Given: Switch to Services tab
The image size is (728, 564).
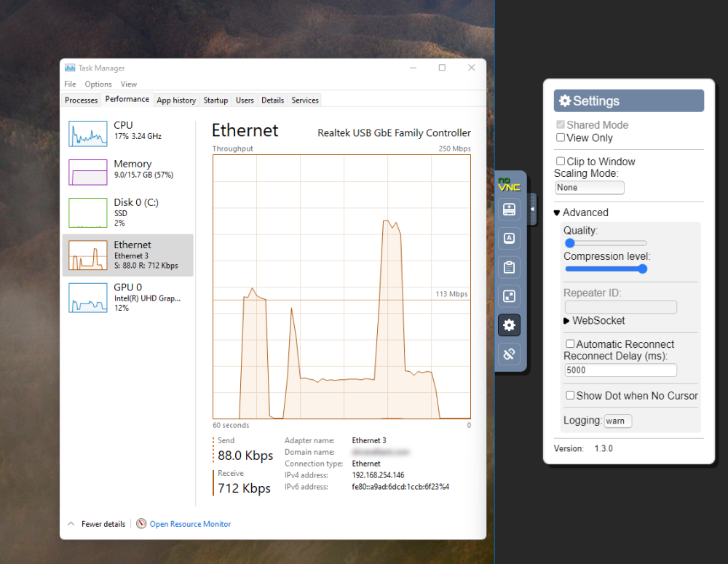Looking at the screenshot, I should point(305,100).
